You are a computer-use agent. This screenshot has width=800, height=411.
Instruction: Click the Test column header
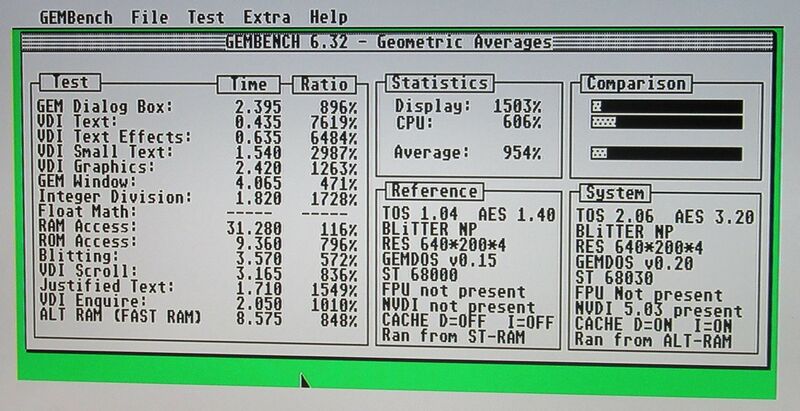click(70, 82)
